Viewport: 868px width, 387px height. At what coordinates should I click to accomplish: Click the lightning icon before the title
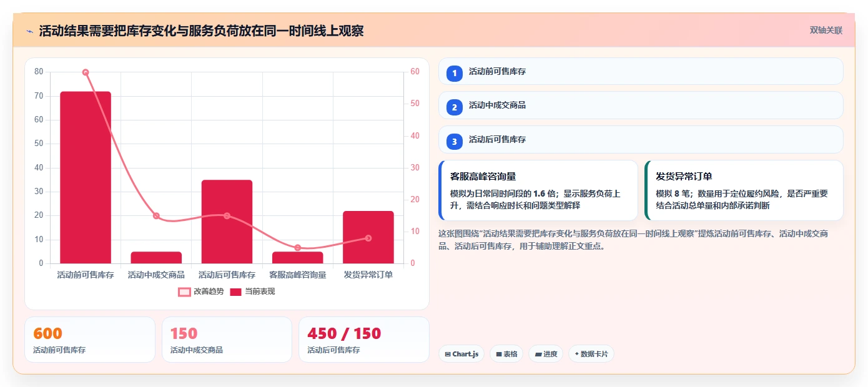coord(29,31)
